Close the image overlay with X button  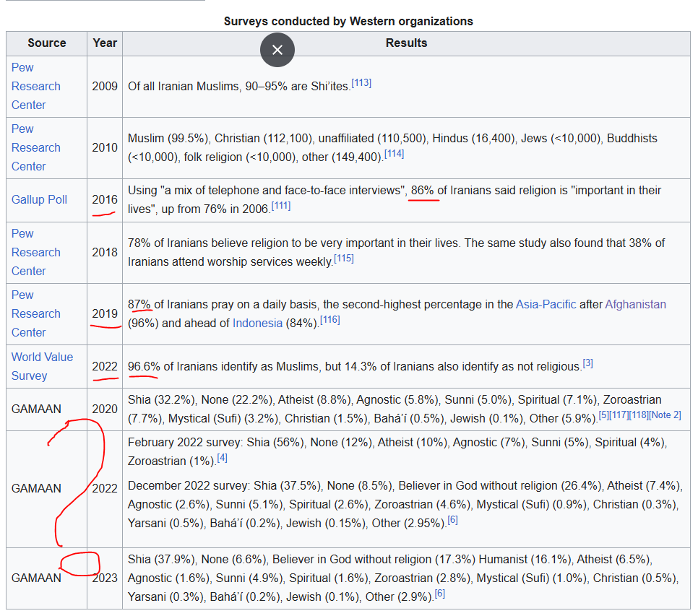(277, 50)
